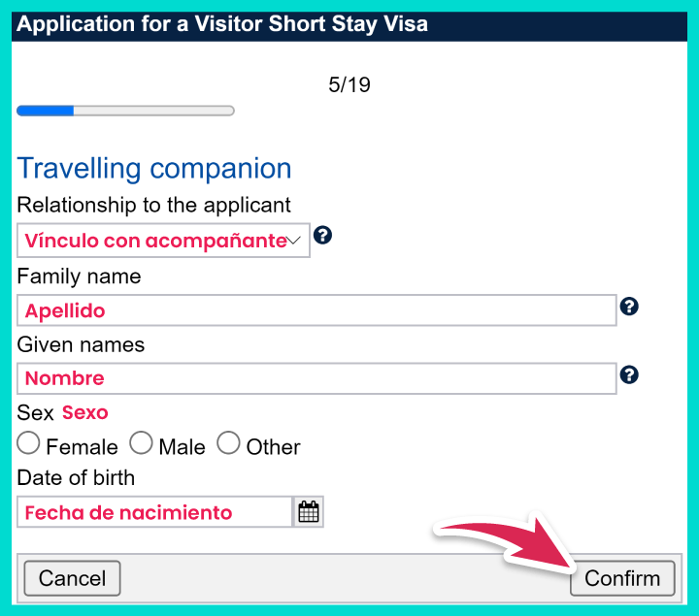Click the pink Sexo annotation label
Viewport: 699px width, 616px height.
(85, 412)
